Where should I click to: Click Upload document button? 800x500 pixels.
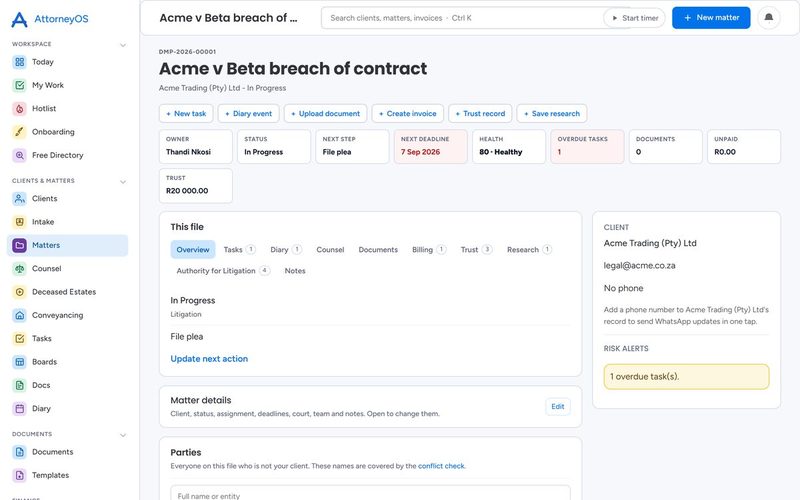[x=326, y=114]
